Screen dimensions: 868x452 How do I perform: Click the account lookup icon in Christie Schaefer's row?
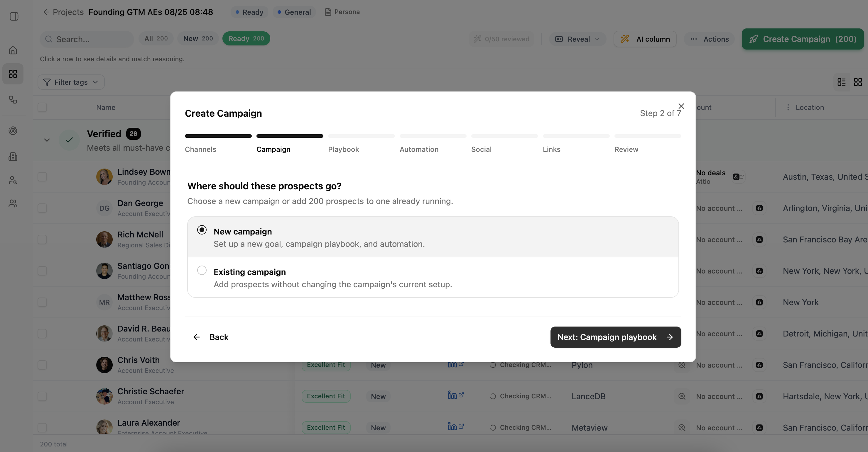coord(682,396)
